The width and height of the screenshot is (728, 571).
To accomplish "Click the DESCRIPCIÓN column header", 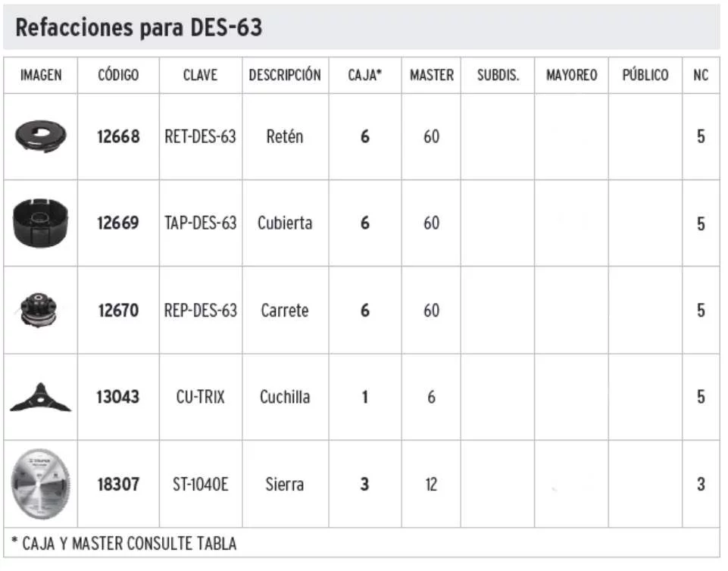I will [x=285, y=75].
